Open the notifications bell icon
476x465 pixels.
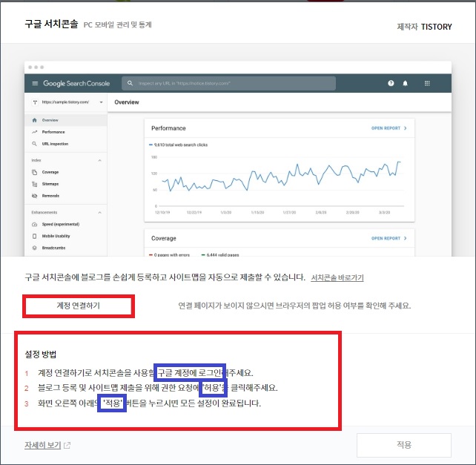click(x=405, y=83)
